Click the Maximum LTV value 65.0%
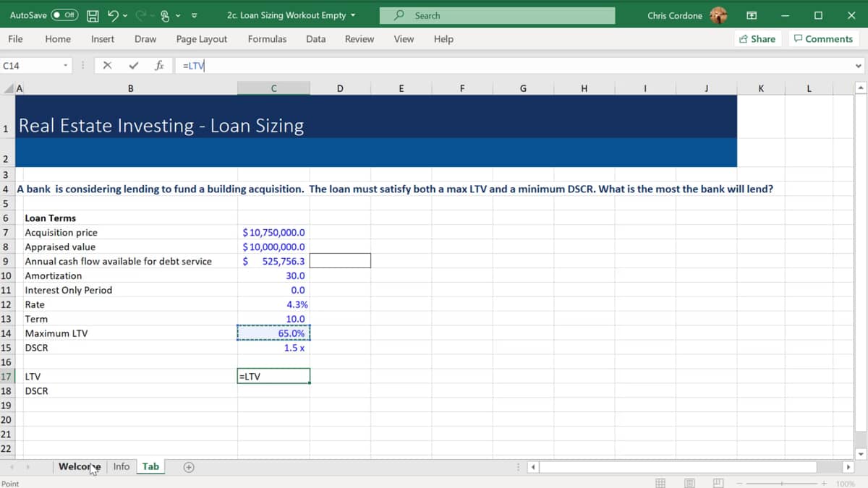 (x=273, y=333)
